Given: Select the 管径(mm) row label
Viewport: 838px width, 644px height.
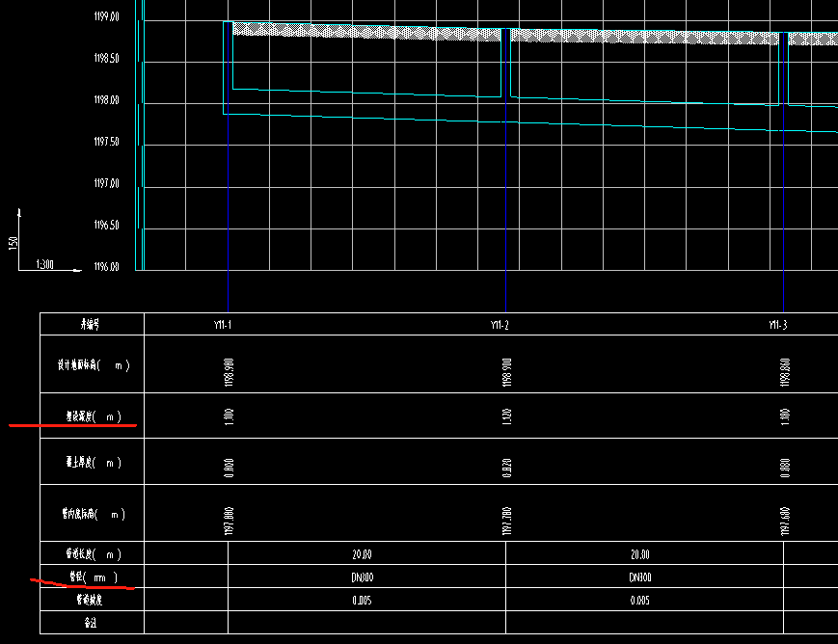Looking at the screenshot, I should coord(94,577).
